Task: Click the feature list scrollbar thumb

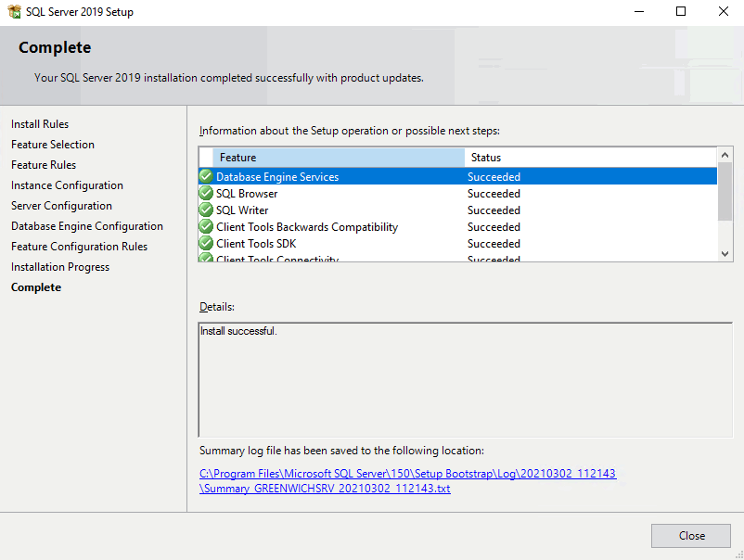Action: pyautogui.click(x=725, y=192)
